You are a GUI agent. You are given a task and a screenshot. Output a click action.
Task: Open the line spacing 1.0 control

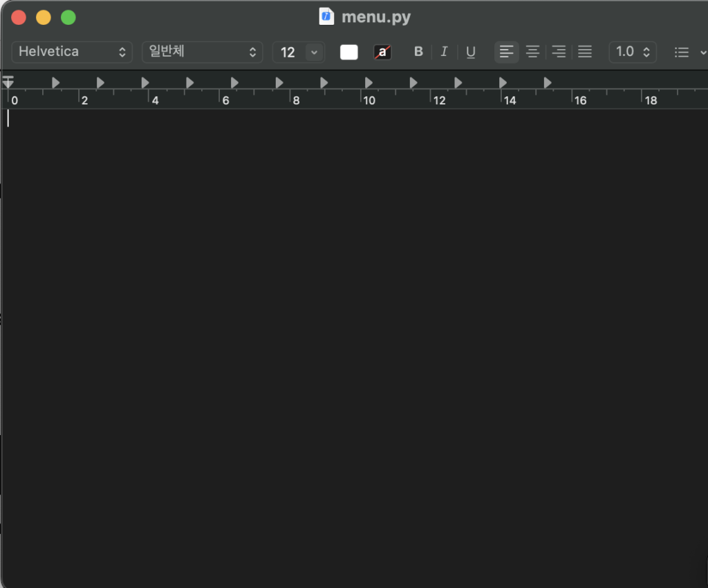click(x=632, y=51)
